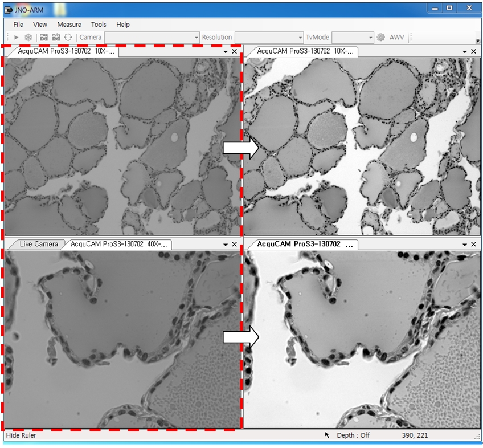Close the top-left AcquCAM 10X panel

(x=234, y=51)
